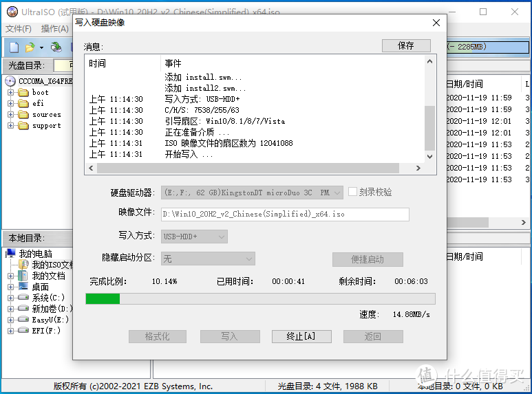The image size is (532, 394).
Task: Click the 桌面 desktop icon
Action: (23, 287)
